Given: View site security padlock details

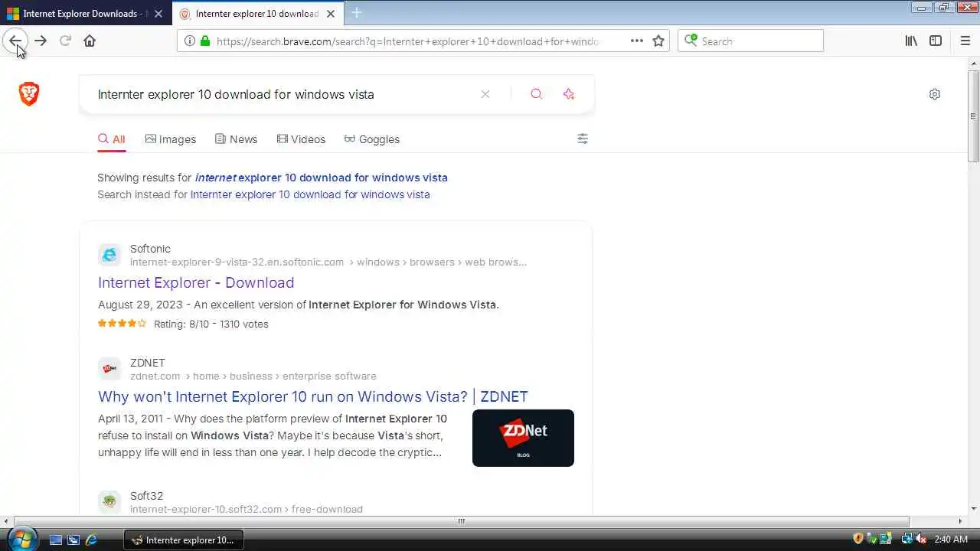Looking at the screenshot, I should (204, 41).
